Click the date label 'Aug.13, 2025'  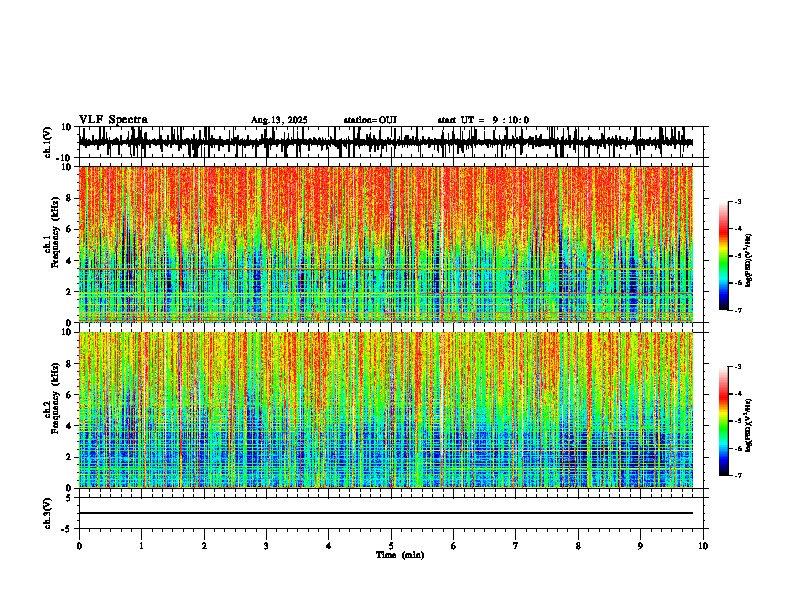[x=279, y=120]
